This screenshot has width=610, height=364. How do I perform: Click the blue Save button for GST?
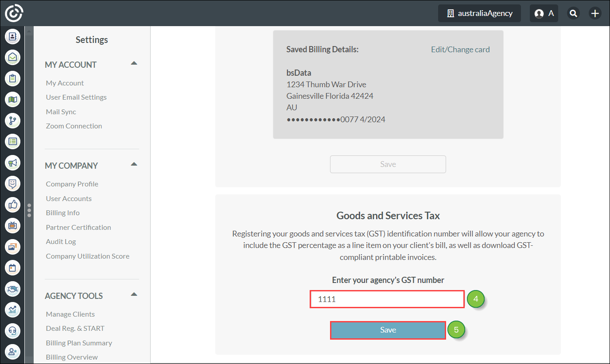click(388, 330)
